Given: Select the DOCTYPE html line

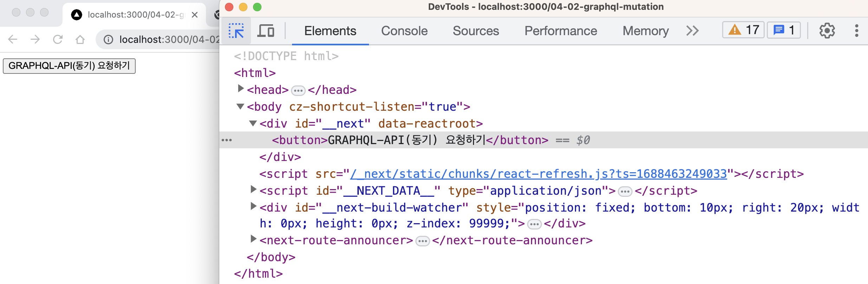Looking at the screenshot, I should (x=286, y=56).
